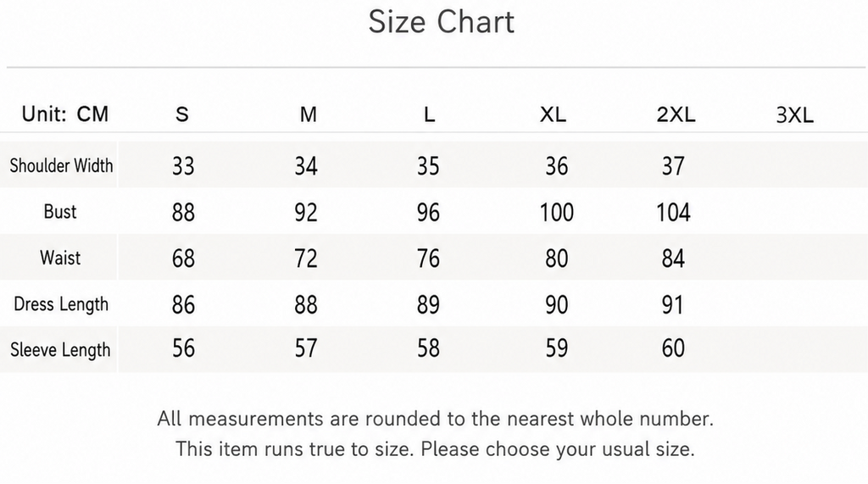Click the bust value 104 for 2XL
This screenshot has height=484, width=868.
(x=673, y=213)
